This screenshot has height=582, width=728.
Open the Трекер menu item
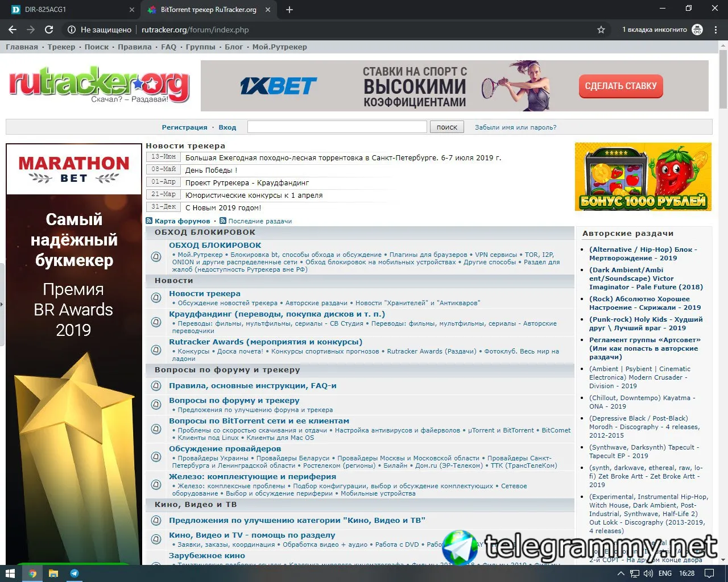coord(61,47)
